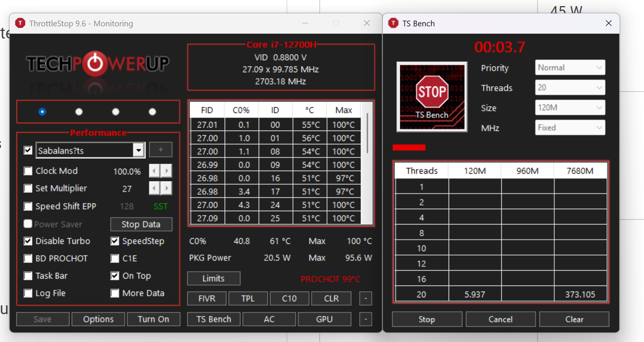Image resolution: width=644 pixels, height=342 pixels.
Task: Click the Turn On button
Action: [153, 319]
